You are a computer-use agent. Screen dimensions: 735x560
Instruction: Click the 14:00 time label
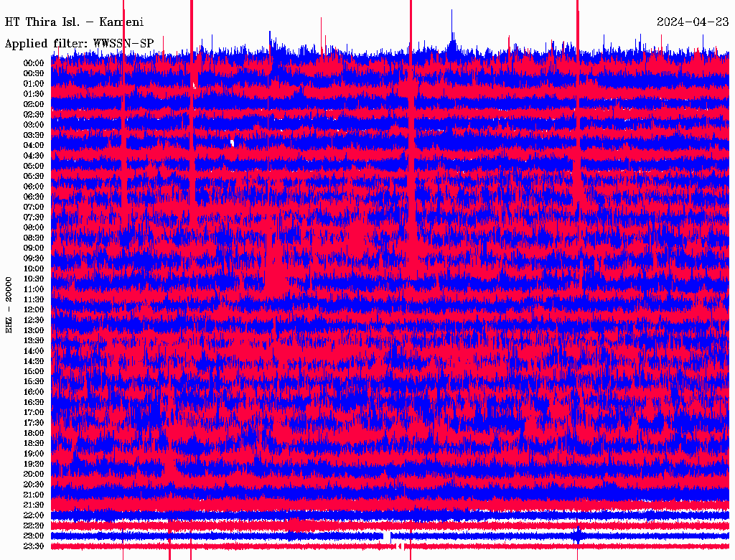click(x=34, y=351)
